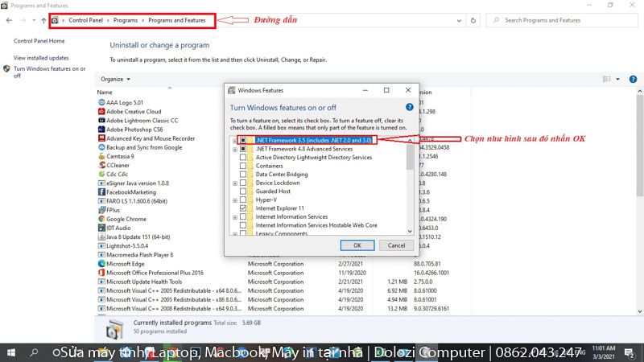Open the View installed updates link
644x362 pixels.
pyautogui.click(x=41, y=58)
